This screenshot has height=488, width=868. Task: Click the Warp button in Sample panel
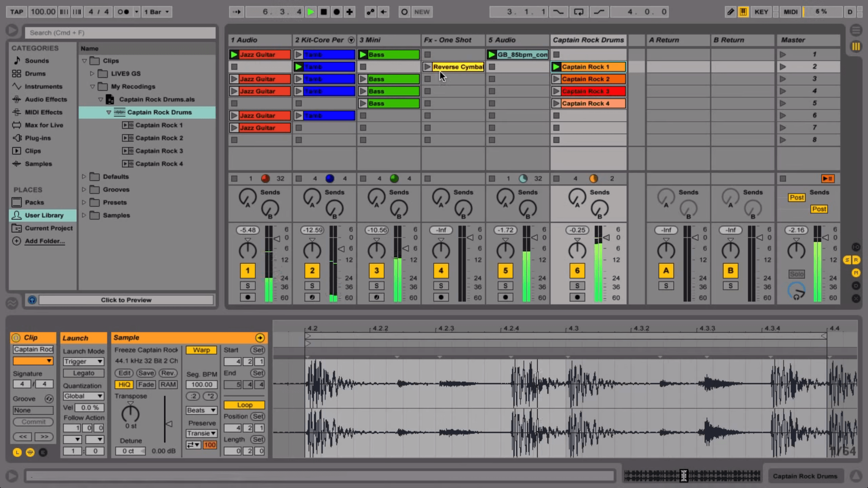click(x=202, y=350)
